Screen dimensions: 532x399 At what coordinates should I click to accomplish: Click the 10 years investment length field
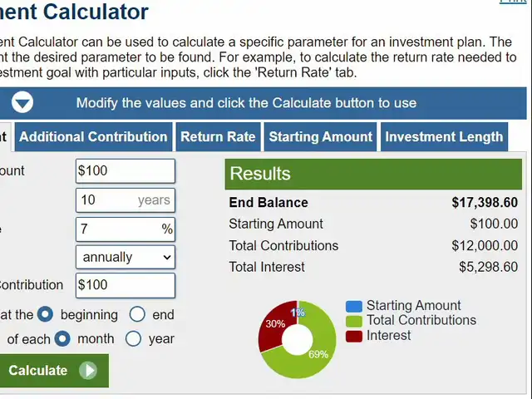tap(126, 200)
